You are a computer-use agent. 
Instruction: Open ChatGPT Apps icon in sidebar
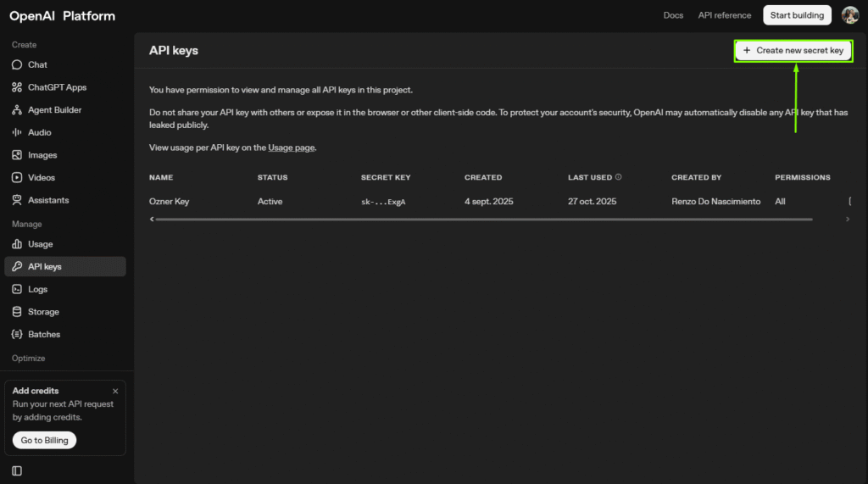[17, 87]
